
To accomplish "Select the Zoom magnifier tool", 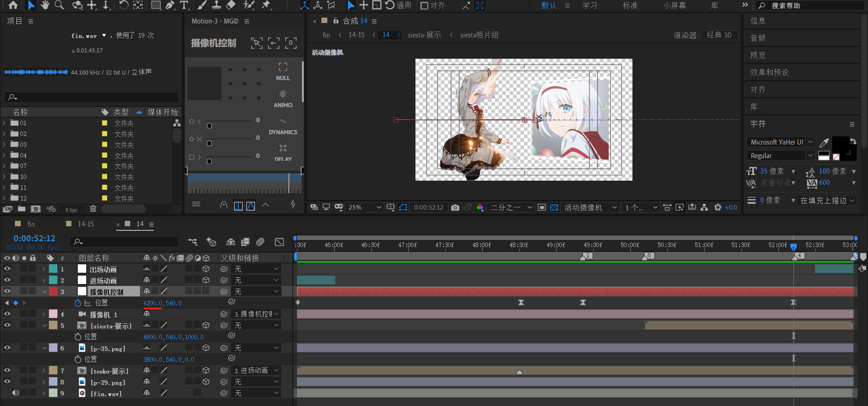I will (59, 5).
